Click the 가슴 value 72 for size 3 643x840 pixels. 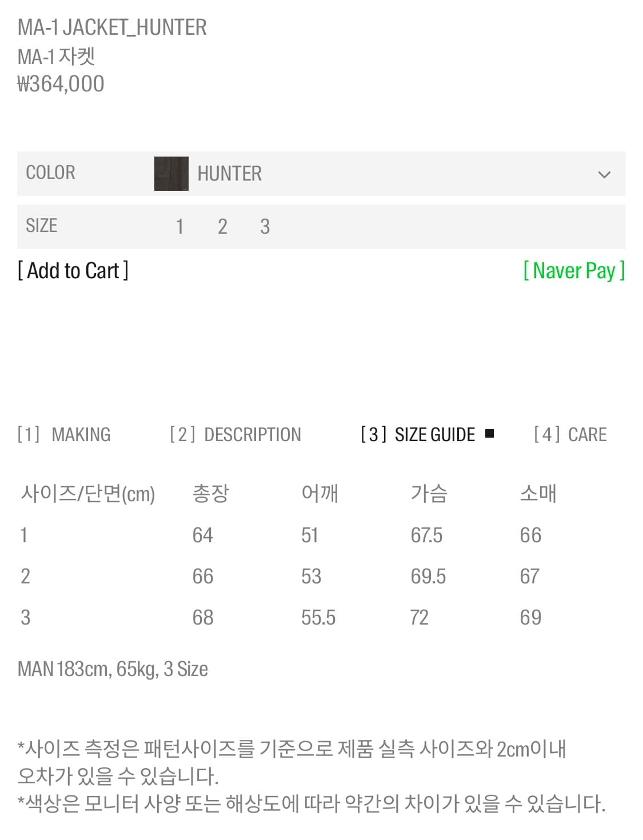[x=419, y=618]
